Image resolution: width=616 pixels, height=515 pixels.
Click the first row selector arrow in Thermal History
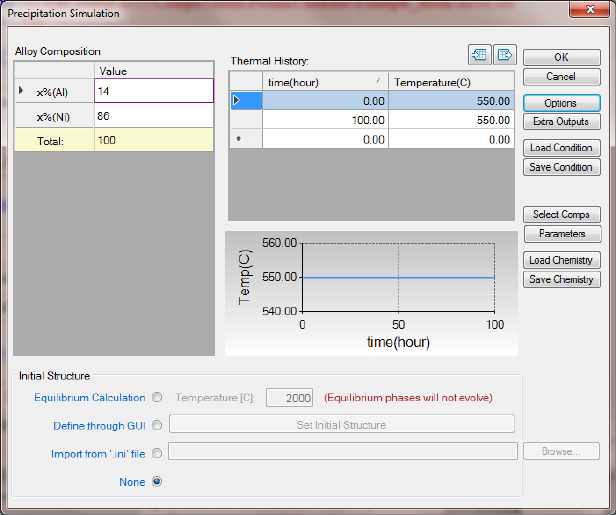(236, 101)
